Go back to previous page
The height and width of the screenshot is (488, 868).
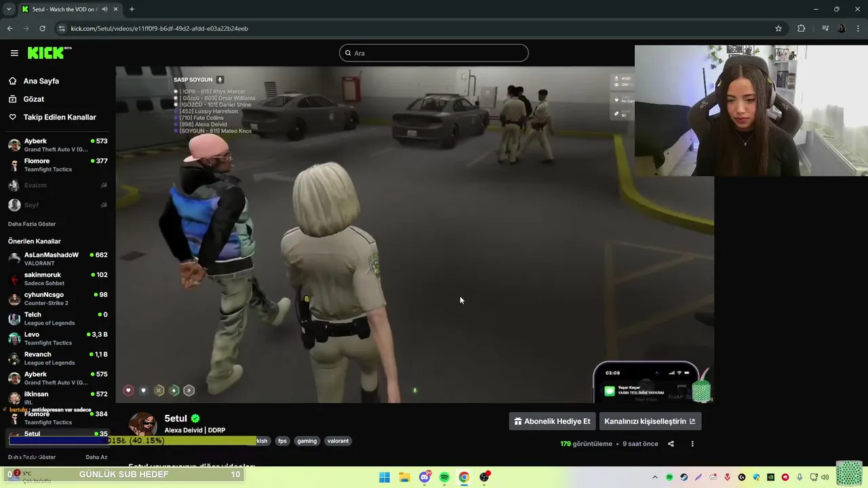click(x=9, y=28)
